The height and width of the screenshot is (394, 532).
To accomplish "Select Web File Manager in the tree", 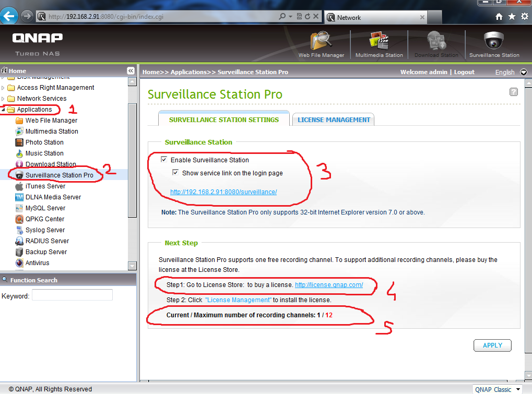I will (x=51, y=121).
